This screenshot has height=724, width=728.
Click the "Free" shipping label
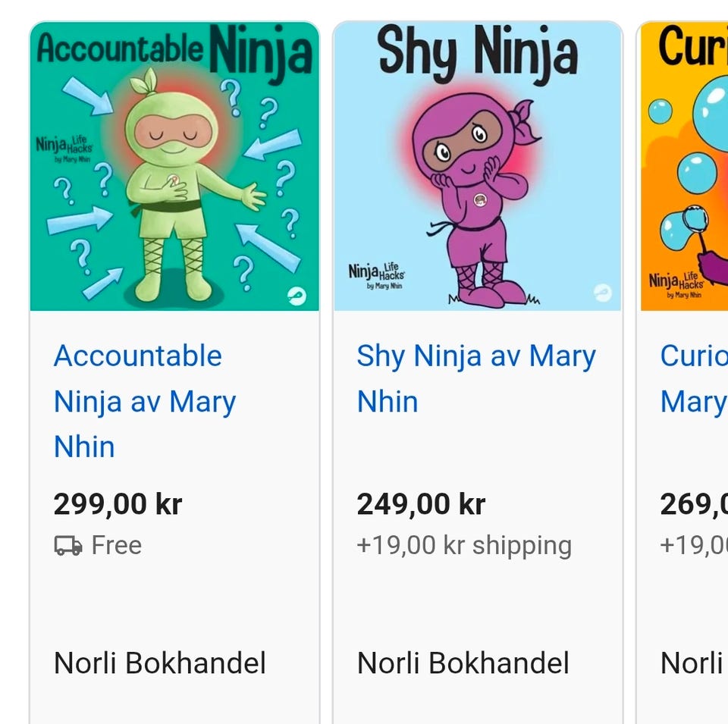[116, 546]
